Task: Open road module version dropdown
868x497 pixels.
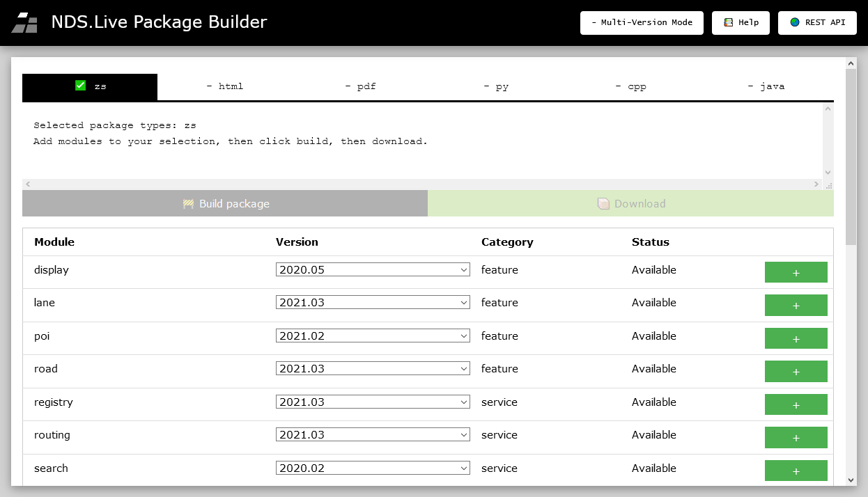Action: [373, 368]
